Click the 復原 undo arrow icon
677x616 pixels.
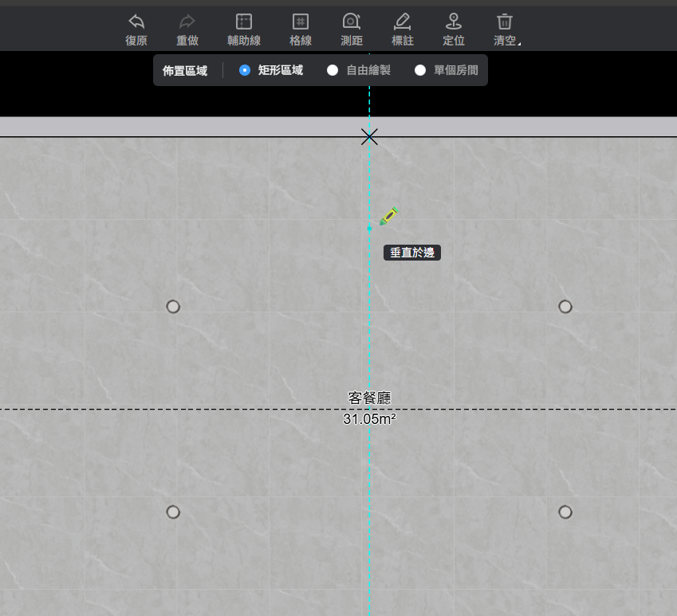point(136,22)
